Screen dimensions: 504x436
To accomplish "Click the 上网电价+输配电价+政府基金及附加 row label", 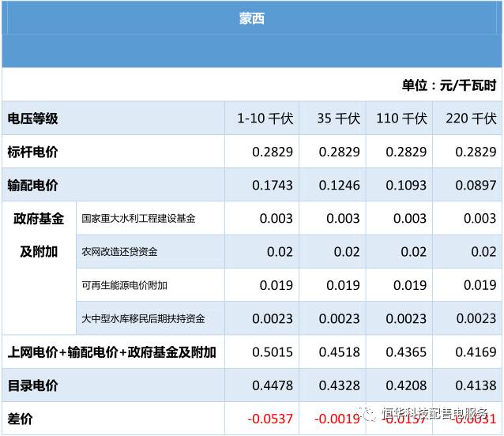I will click(111, 352).
